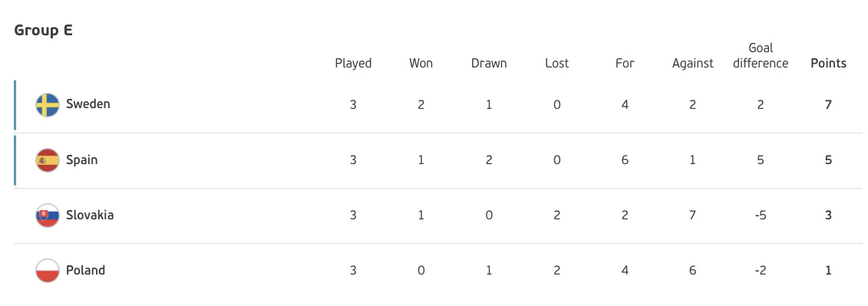Screen dimensions: 868x306
Task: Click the For column header
Action: point(625,64)
